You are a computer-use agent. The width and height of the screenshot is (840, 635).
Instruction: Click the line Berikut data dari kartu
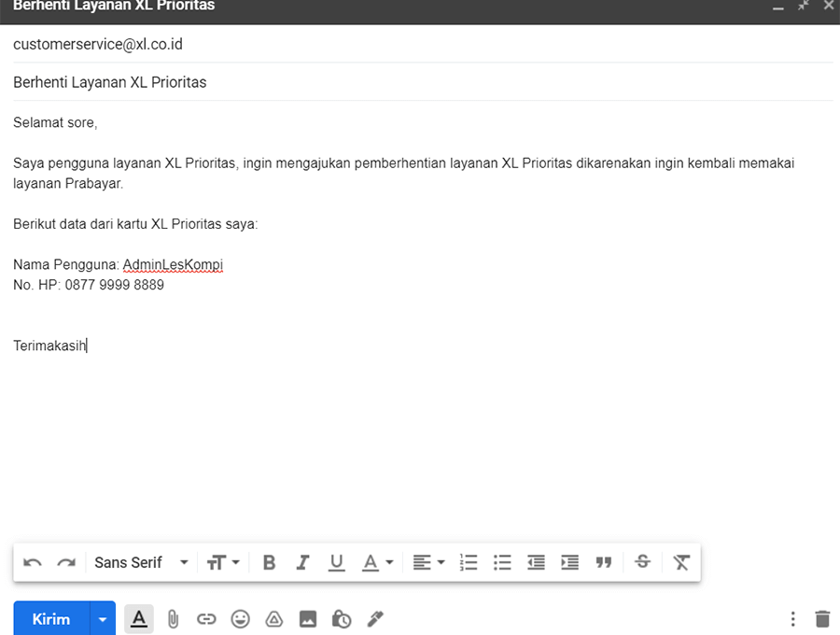tap(135, 224)
